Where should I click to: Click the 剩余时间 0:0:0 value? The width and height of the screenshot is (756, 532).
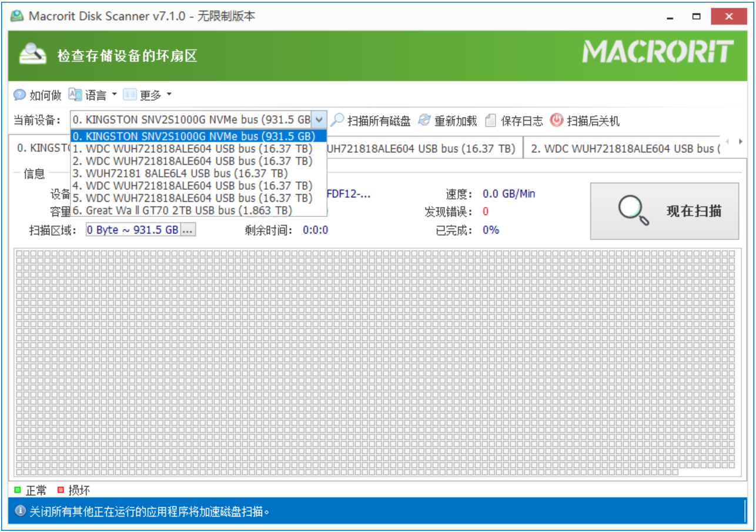pyautogui.click(x=316, y=230)
